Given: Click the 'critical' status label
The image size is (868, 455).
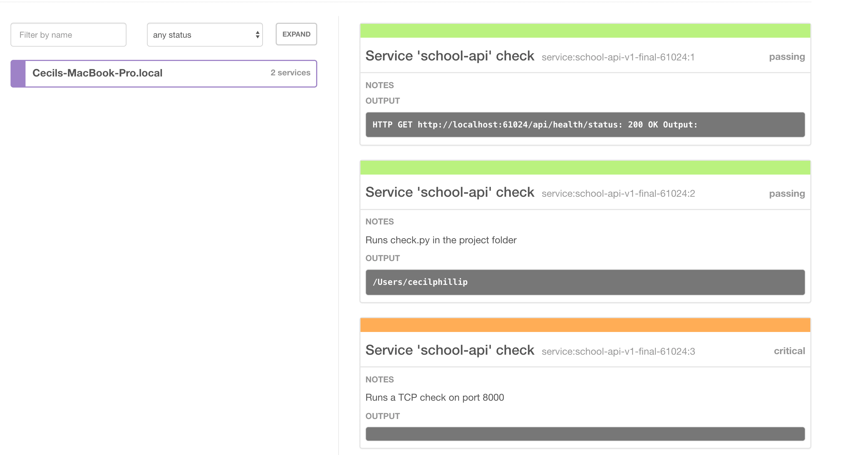Looking at the screenshot, I should (x=789, y=351).
